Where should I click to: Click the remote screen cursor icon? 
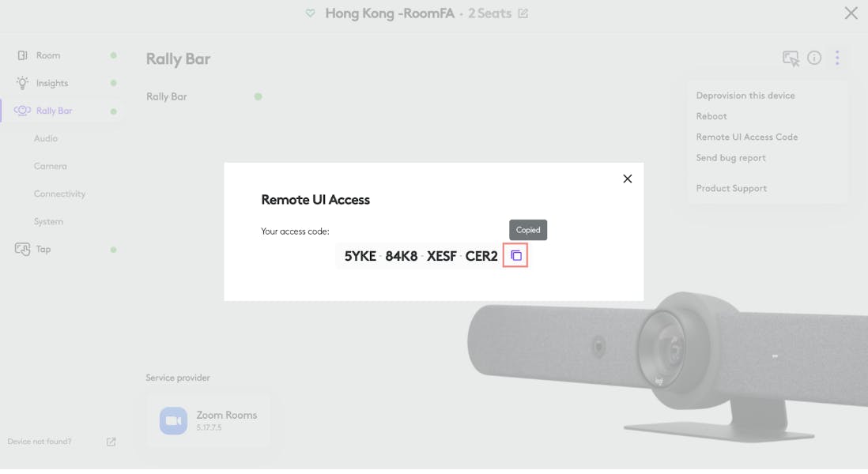(791, 58)
